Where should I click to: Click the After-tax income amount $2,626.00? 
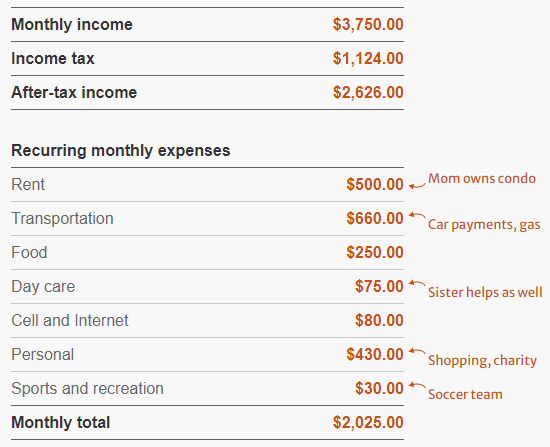368,92
